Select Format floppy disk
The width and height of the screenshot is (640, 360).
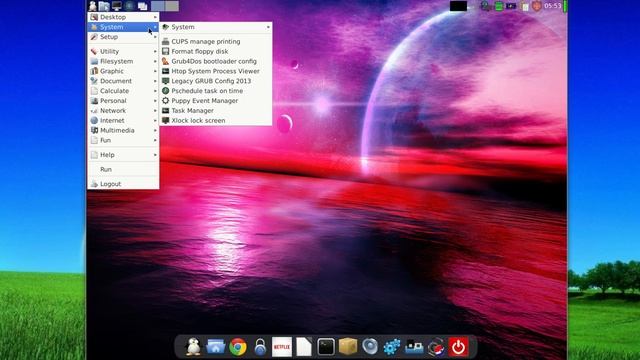point(216,51)
